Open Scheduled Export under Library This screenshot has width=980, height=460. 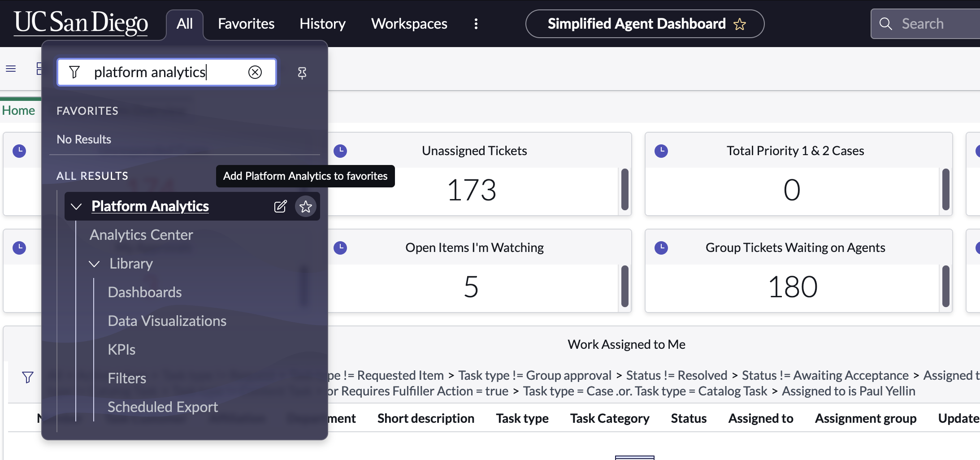163,407
